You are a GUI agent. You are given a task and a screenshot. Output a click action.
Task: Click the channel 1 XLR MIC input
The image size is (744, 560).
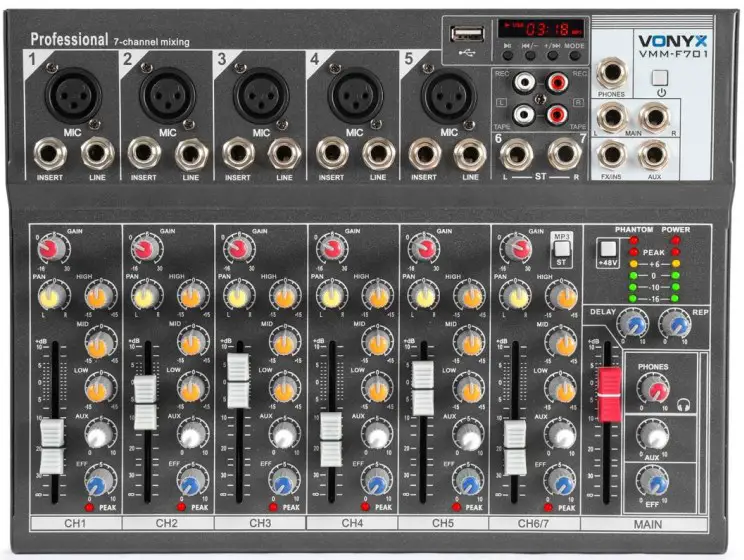pos(73,95)
